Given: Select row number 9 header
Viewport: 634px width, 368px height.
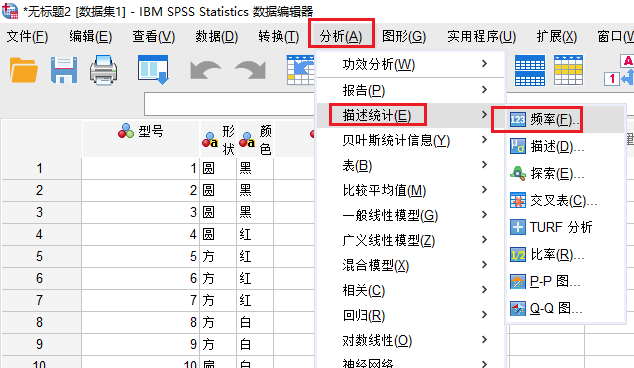Looking at the screenshot, I should pos(41,344).
